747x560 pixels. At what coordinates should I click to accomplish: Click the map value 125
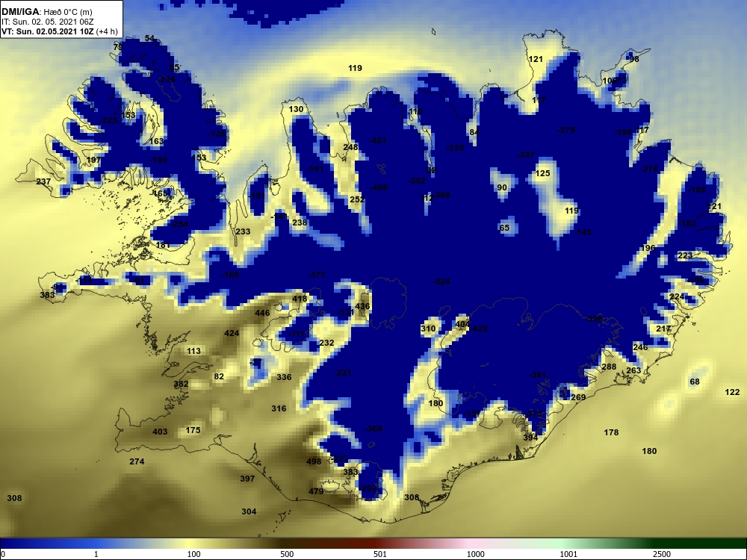click(542, 173)
